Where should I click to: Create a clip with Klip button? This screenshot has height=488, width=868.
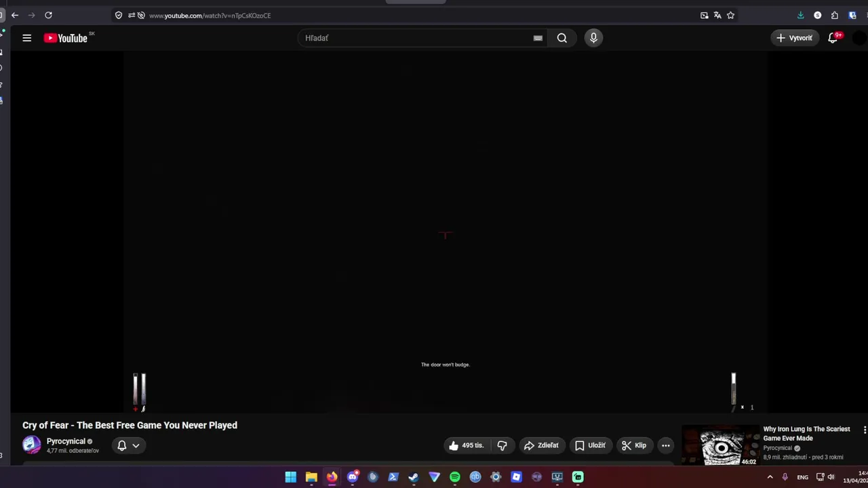point(634,445)
